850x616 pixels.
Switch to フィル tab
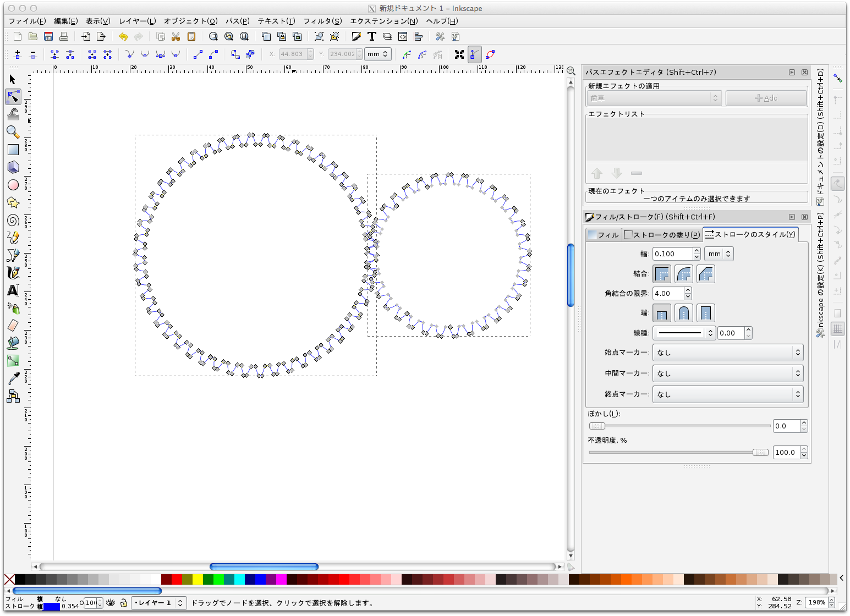(x=604, y=235)
